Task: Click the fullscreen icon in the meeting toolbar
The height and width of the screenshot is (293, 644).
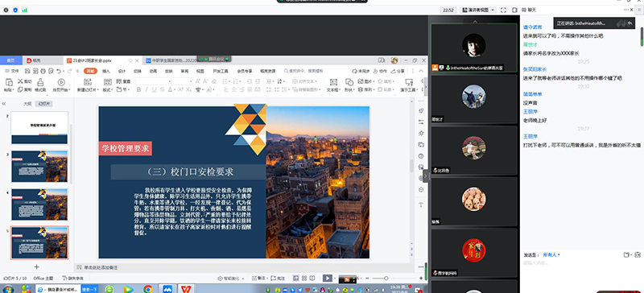Action: (x=503, y=10)
